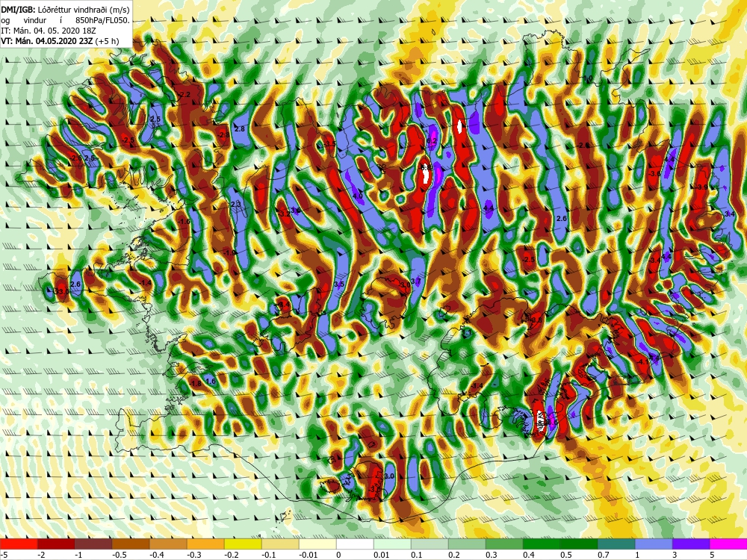The image size is (747, 560).
Task: Pick the teal legend swatch right of 0.7
Action: coord(616,544)
